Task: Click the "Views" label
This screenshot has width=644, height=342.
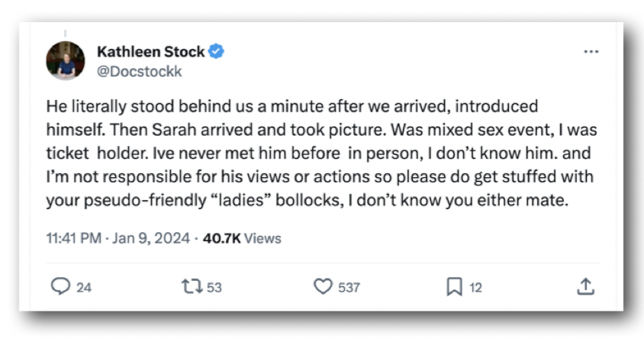Action: click(x=263, y=238)
